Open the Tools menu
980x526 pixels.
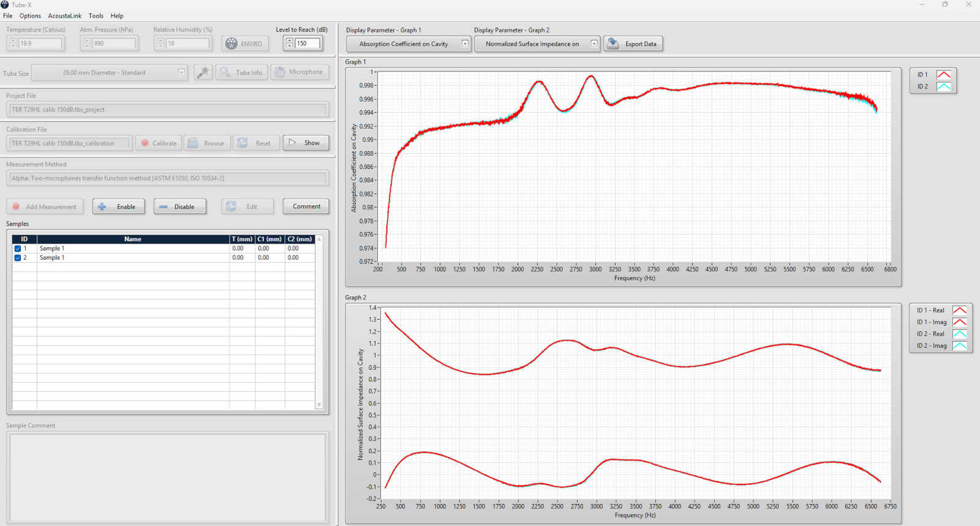click(96, 16)
